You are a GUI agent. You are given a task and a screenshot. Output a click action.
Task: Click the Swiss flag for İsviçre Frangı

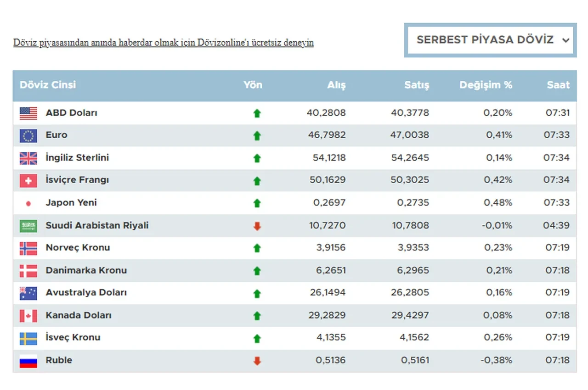28,180
